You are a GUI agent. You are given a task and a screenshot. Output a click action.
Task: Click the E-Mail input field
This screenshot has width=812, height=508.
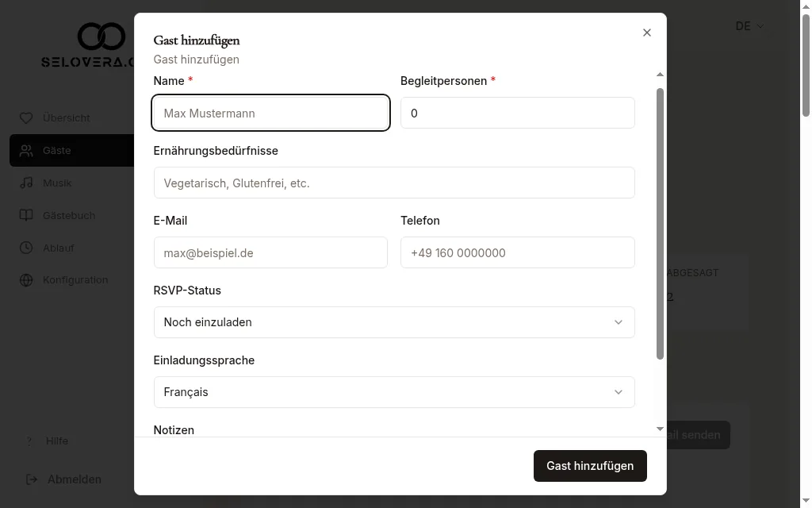[x=270, y=252]
